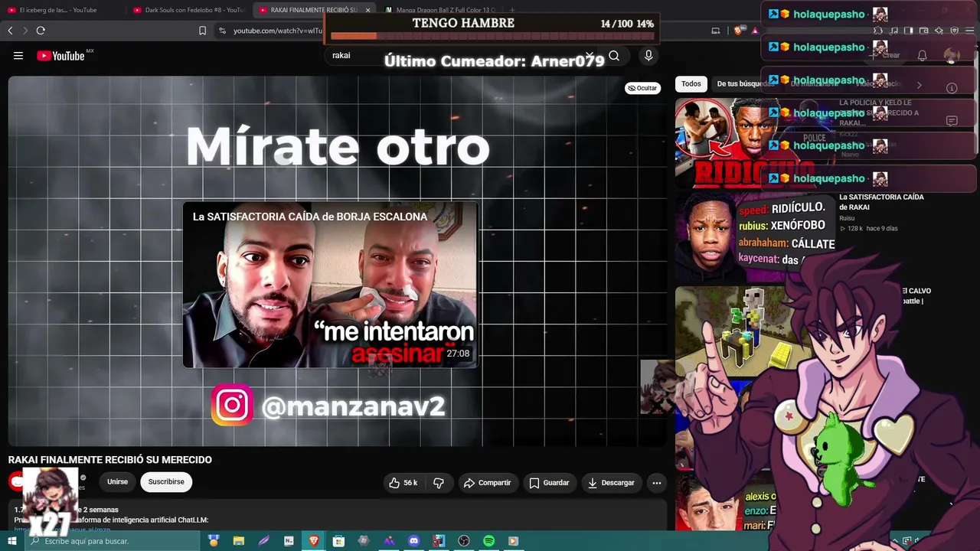The image size is (980, 551).
Task: Open the Brave Shields lion icon
Action: (738, 31)
